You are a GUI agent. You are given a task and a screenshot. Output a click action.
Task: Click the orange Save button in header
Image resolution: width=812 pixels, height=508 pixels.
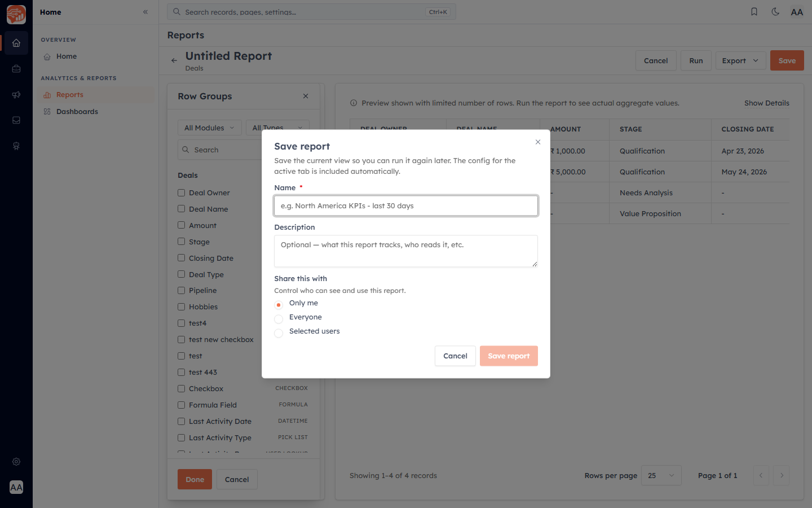(787, 60)
